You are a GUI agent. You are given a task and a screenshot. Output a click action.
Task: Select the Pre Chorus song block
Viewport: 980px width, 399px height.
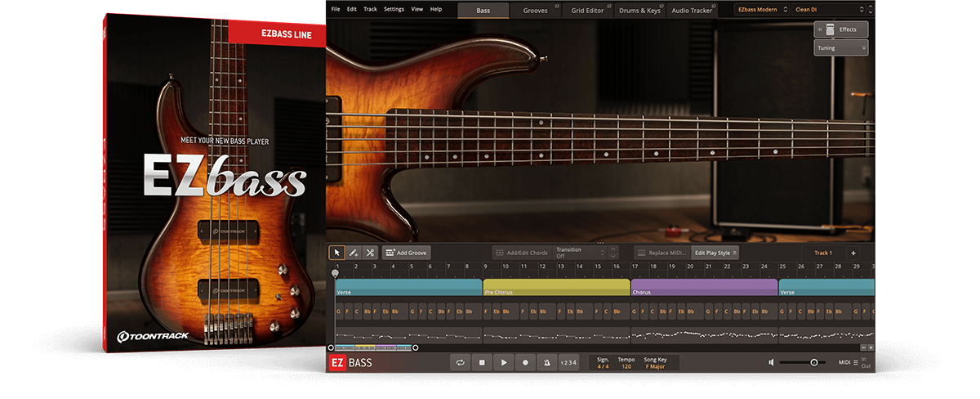(555, 289)
